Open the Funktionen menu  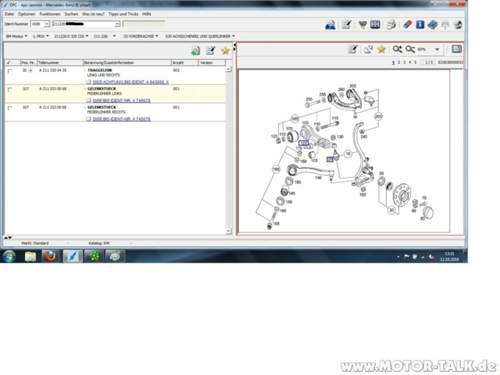[50, 14]
